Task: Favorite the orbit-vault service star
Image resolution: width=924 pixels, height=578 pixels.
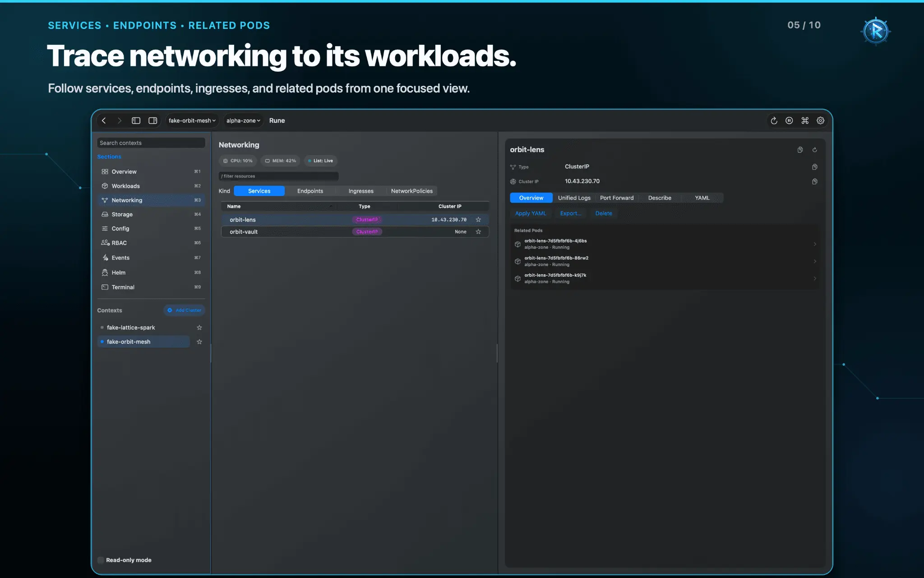Action: click(x=478, y=232)
